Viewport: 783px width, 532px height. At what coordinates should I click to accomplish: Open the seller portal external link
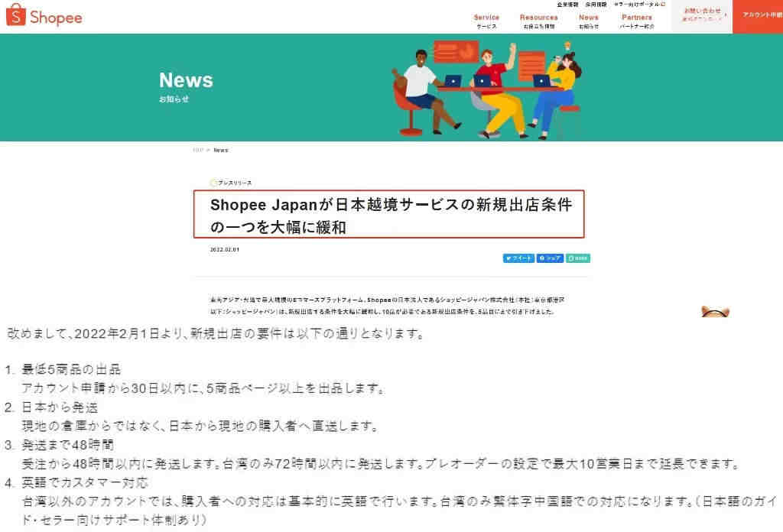pyautogui.click(x=640, y=4)
